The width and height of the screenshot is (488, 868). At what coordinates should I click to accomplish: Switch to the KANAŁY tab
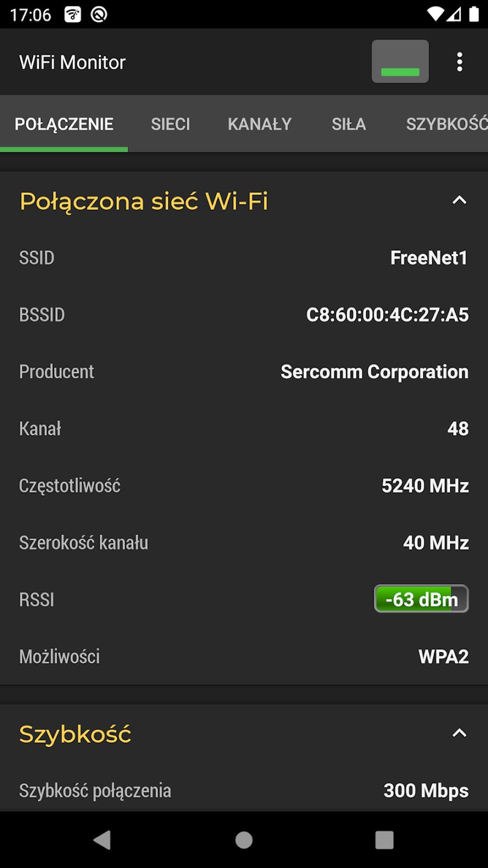click(x=260, y=124)
